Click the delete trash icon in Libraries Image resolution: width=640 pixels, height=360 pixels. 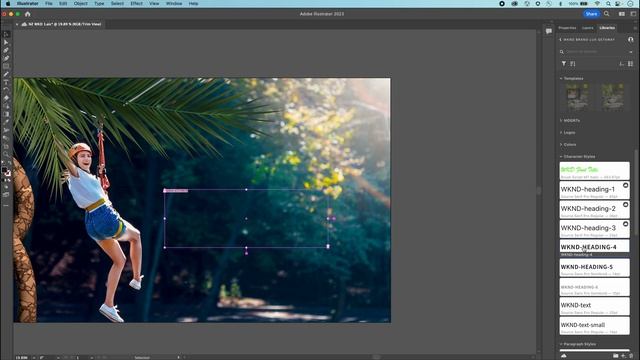(631, 356)
